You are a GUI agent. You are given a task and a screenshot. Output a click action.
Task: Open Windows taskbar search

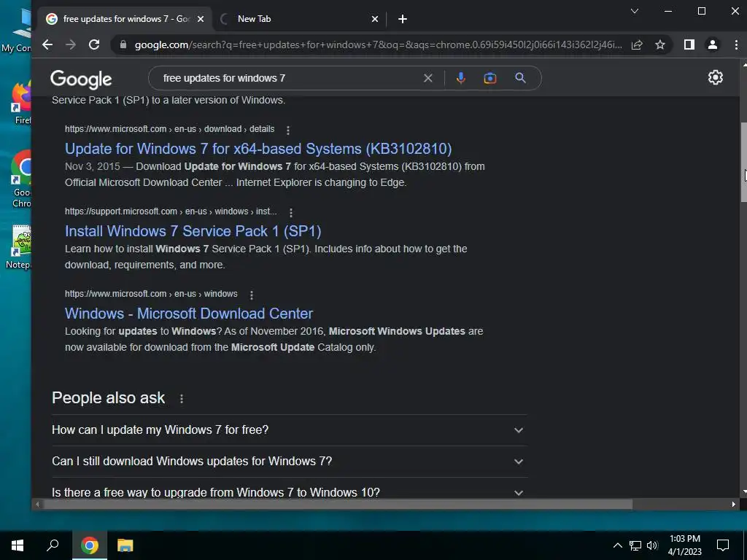click(x=53, y=545)
